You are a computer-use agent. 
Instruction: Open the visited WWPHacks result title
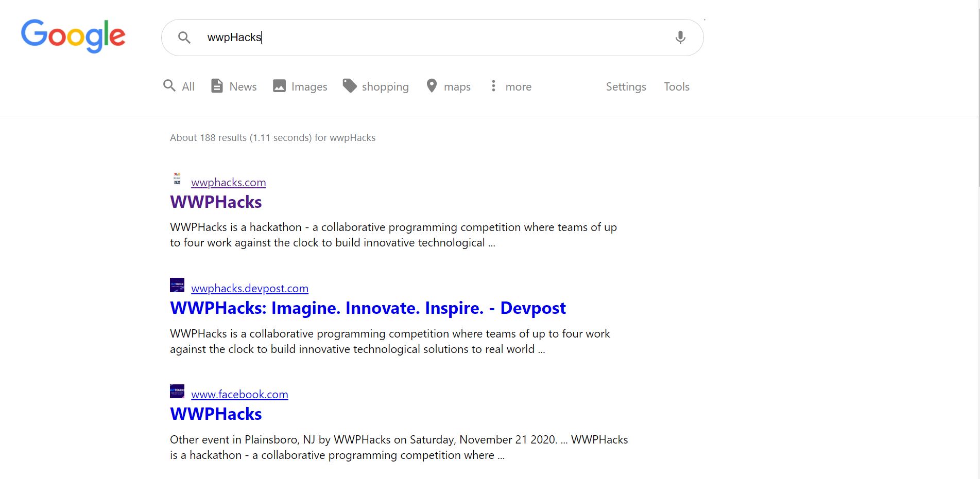[x=216, y=202]
